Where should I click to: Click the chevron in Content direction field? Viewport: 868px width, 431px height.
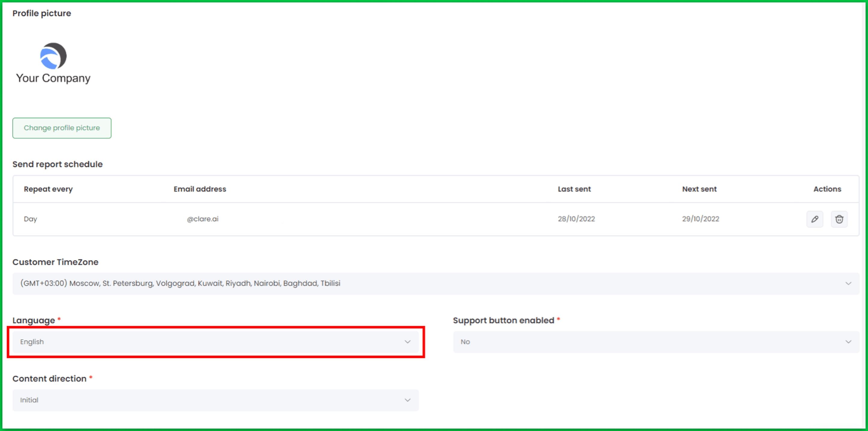(x=407, y=400)
